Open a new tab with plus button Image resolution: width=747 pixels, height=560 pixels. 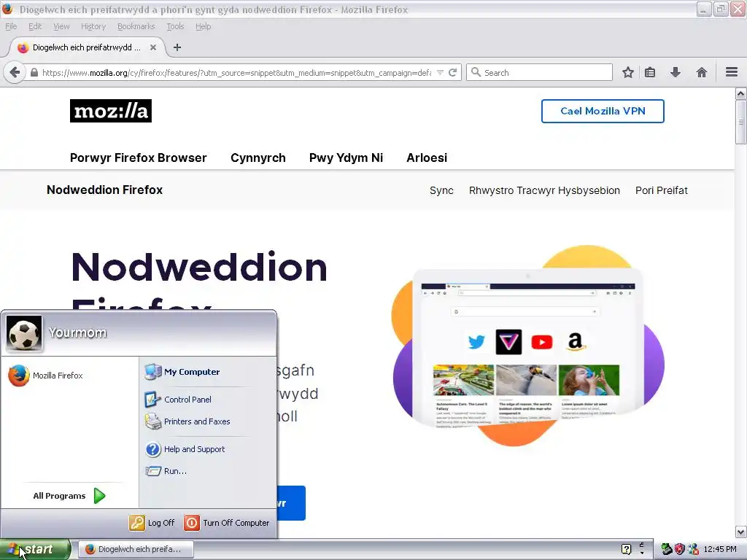tap(177, 47)
